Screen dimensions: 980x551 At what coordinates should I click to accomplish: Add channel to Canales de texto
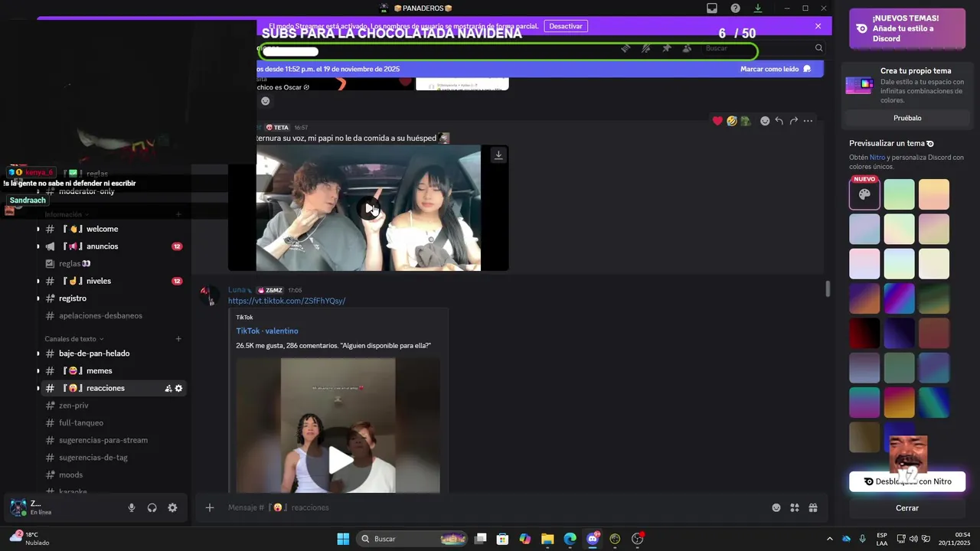pyautogui.click(x=178, y=339)
